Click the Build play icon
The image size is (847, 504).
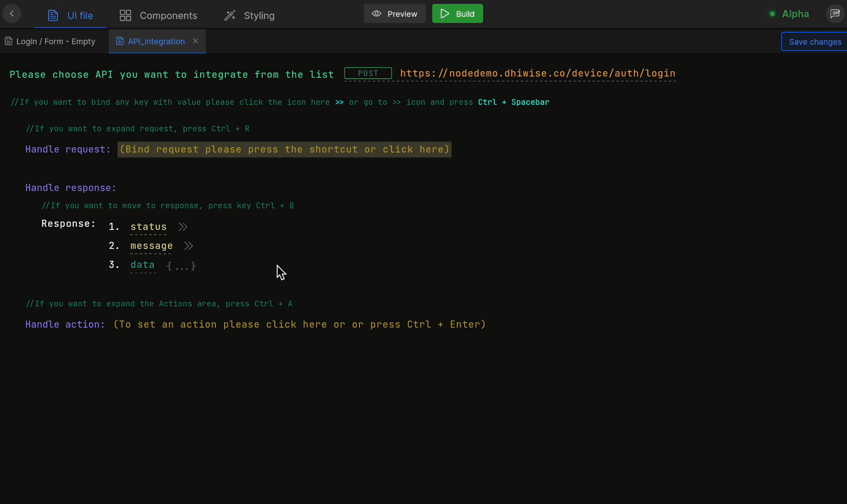click(x=445, y=14)
